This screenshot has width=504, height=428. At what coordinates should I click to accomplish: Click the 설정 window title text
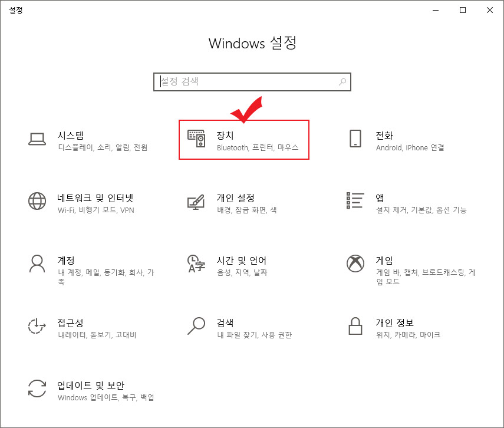tap(15, 10)
